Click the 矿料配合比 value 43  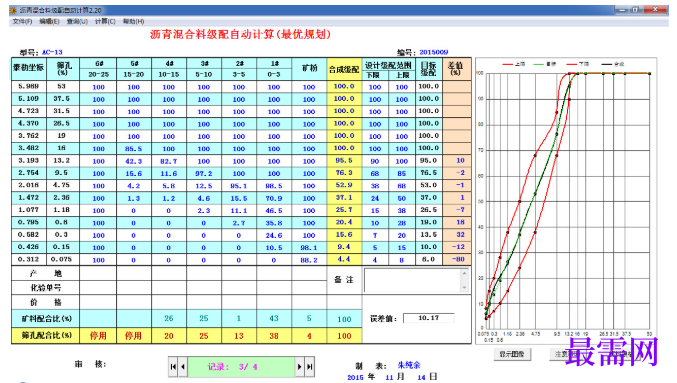pyautogui.click(x=274, y=319)
